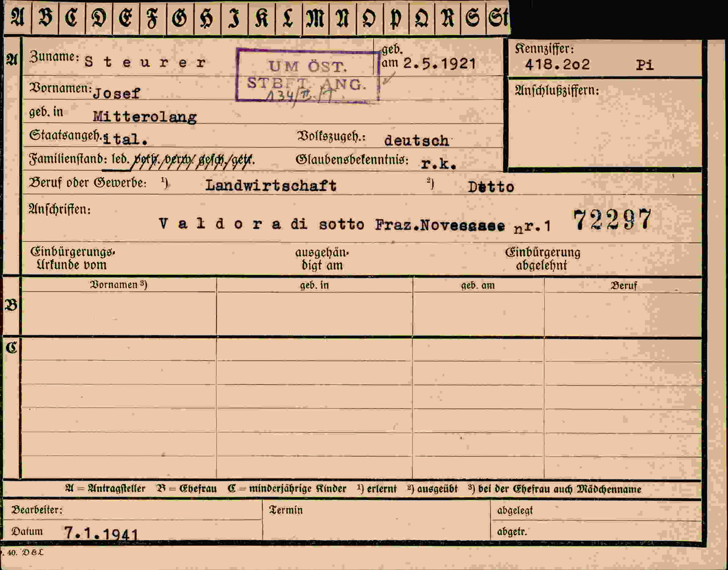Screen dimensions: 728x570
Task: Select the B index tab
Action: pos(45,18)
